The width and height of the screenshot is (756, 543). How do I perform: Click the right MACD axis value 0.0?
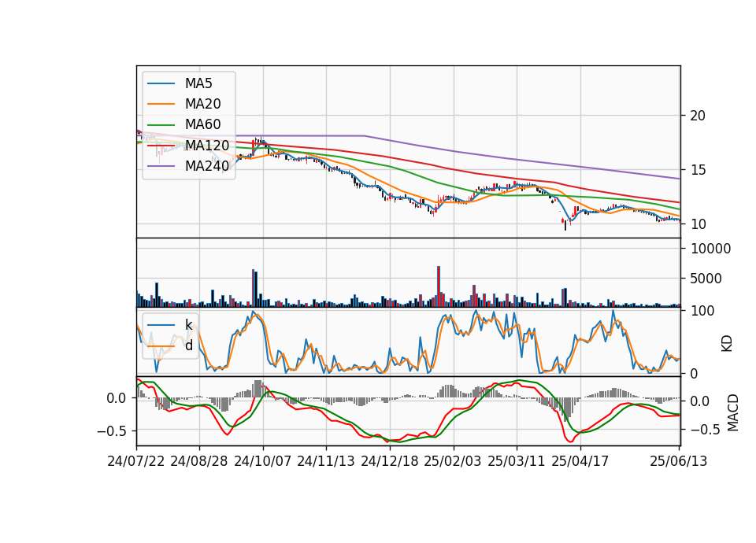tap(700, 401)
